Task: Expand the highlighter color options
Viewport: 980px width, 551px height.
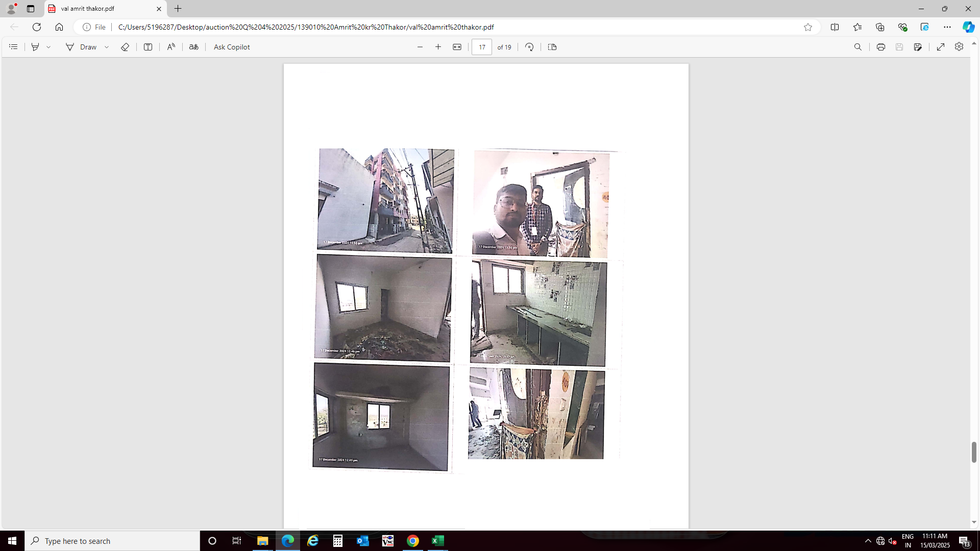Action: click(x=48, y=47)
